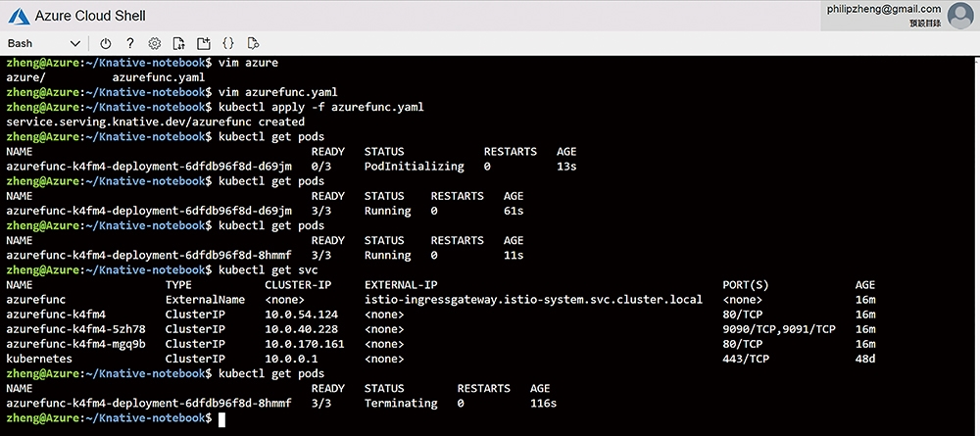Click the 61s age value
This screenshot has width=980, height=436.
[514, 211]
